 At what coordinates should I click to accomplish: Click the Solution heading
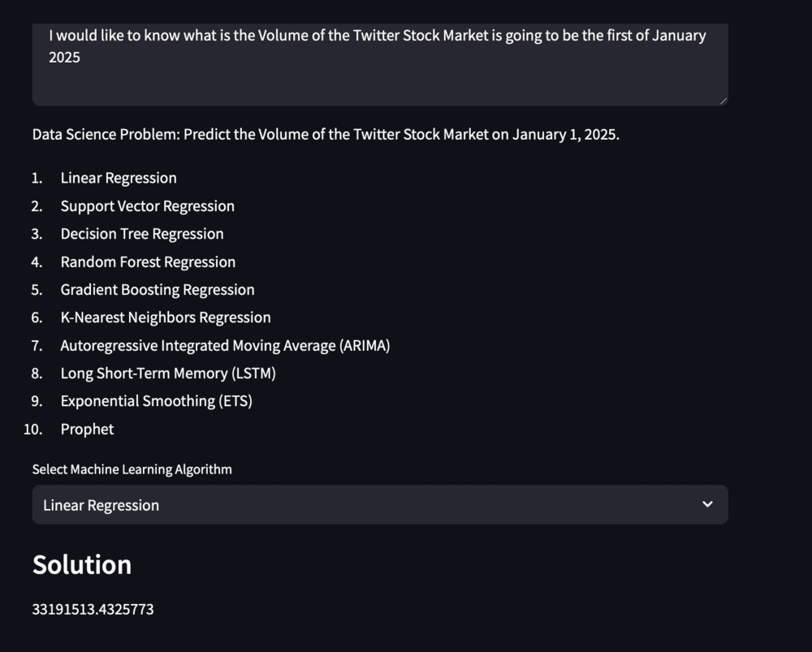click(x=82, y=564)
